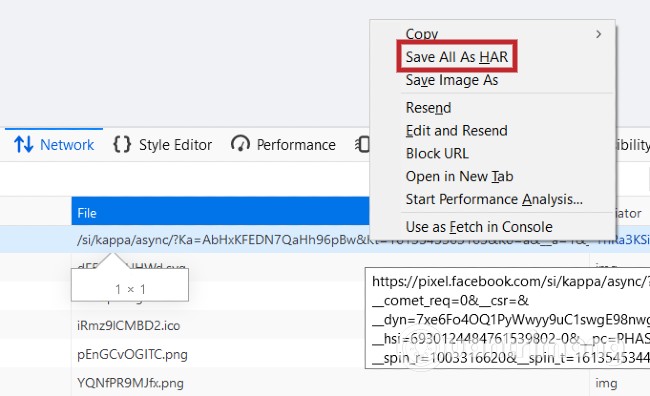Select the pEnGCvOGITC.png request
The height and width of the screenshot is (396, 650).
[x=132, y=355]
